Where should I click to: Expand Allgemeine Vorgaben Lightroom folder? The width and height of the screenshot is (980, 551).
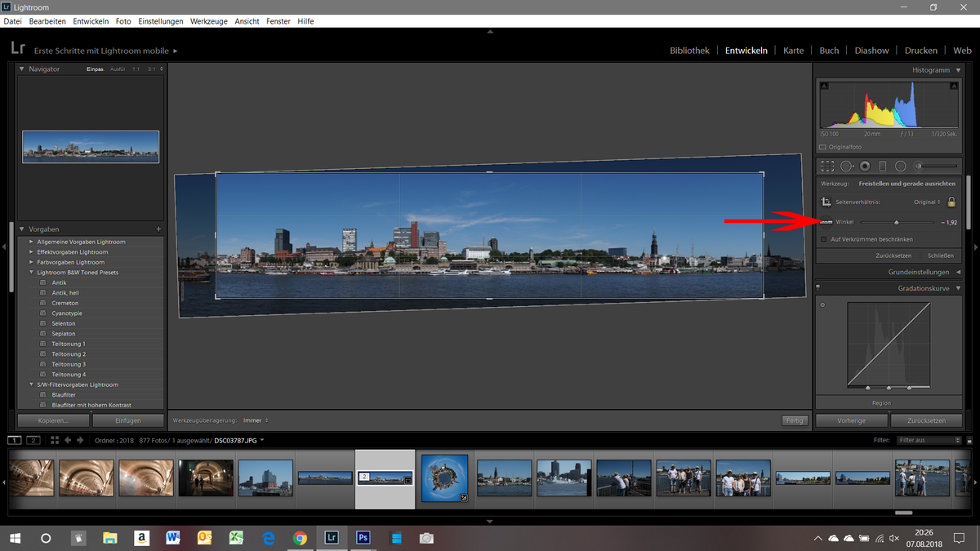32,242
